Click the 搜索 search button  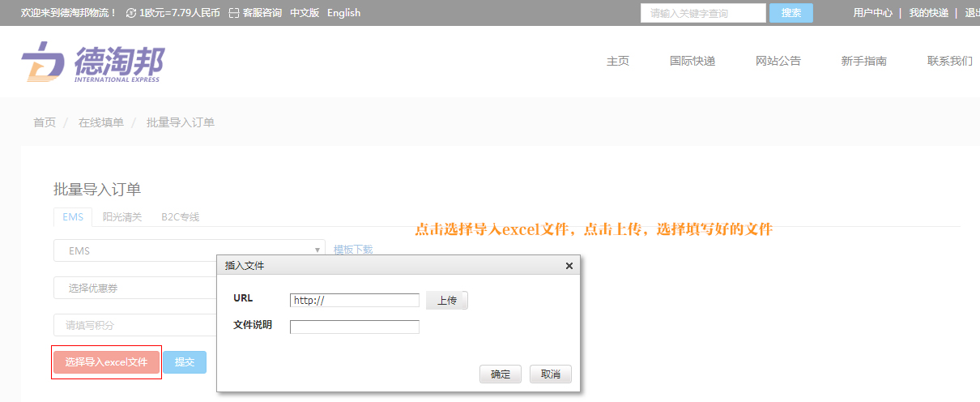pos(791,13)
